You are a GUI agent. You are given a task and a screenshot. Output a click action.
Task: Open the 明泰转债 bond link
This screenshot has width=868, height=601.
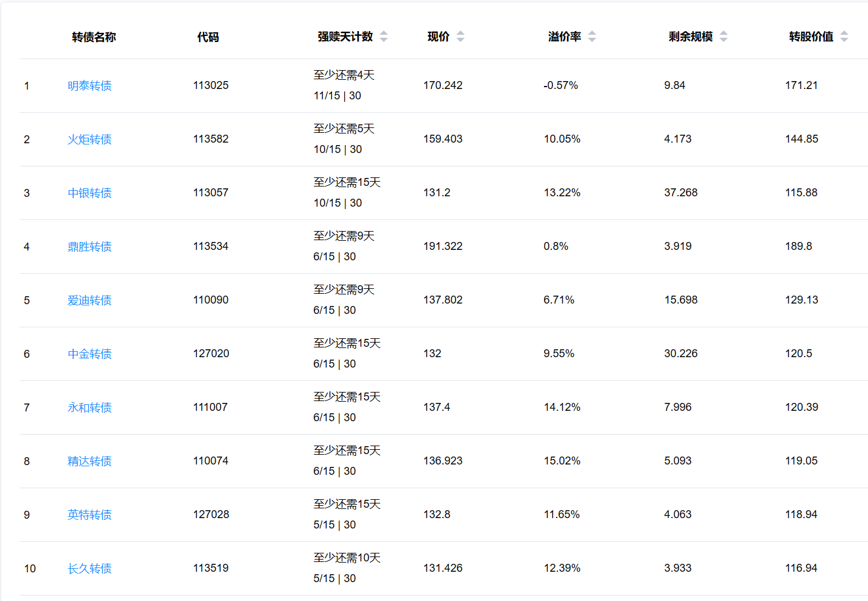(x=90, y=86)
